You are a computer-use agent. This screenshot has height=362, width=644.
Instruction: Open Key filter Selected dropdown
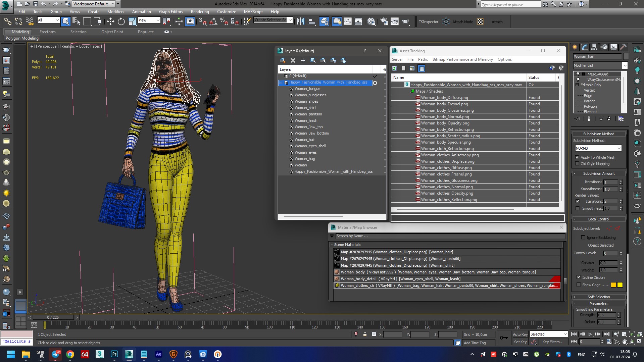[548, 334]
